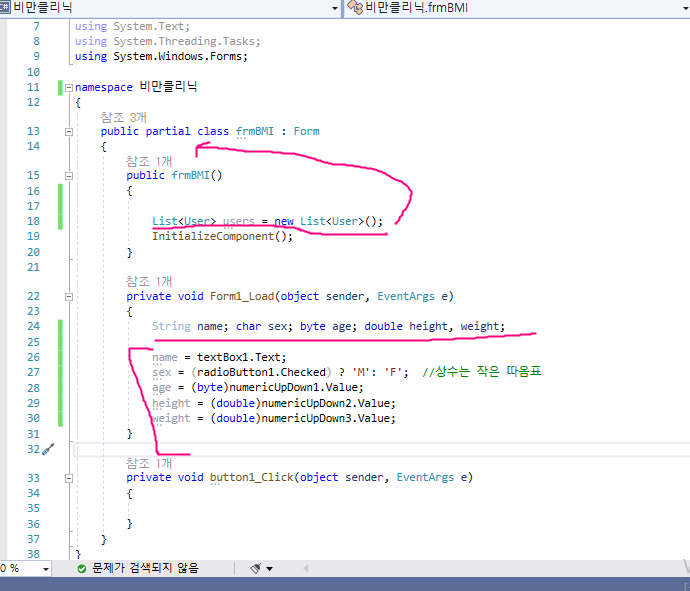Image resolution: width=690 pixels, height=591 pixels.
Task: Click the Form base class name
Action: point(306,132)
